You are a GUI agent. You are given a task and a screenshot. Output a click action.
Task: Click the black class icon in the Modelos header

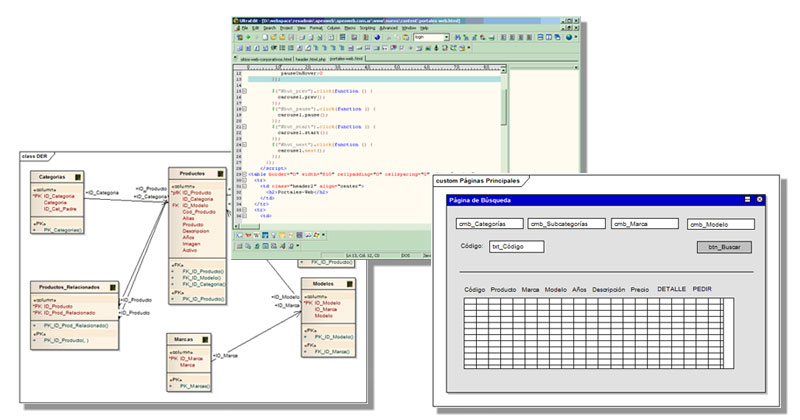[350, 284]
